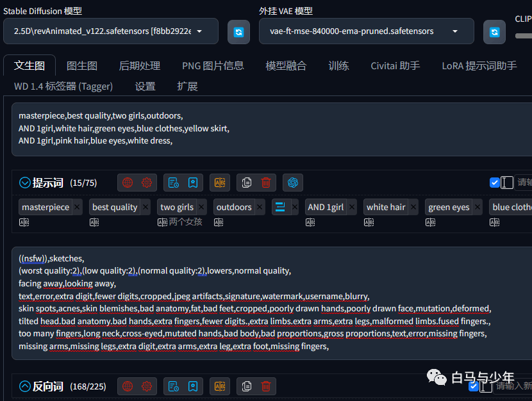Open the VAE model dropdown
This screenshot has width=532, height=401.
point(367,31)
